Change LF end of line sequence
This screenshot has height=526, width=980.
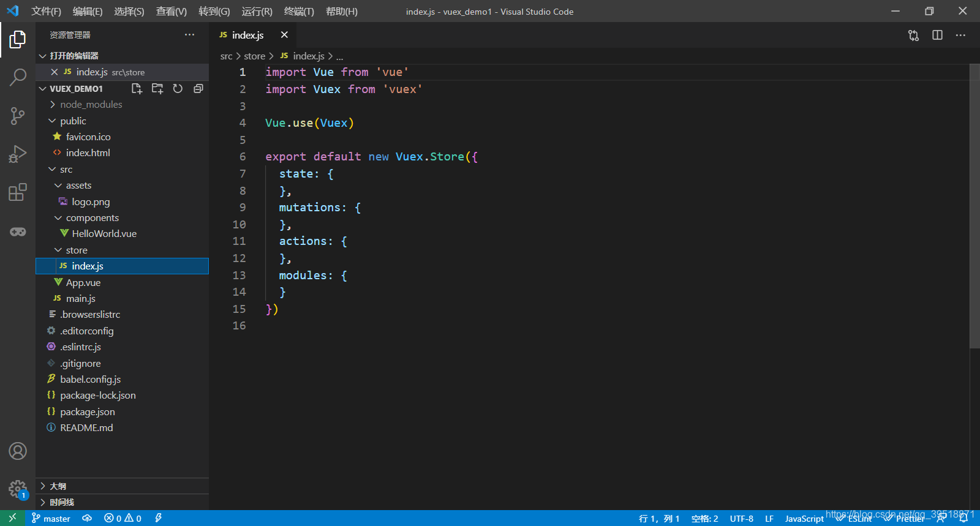769,519
